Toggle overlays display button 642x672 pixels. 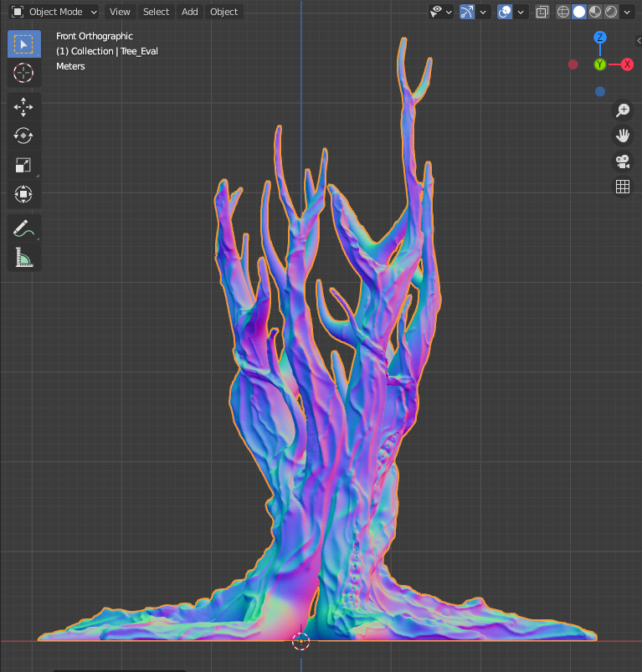[x=505, y=12]
